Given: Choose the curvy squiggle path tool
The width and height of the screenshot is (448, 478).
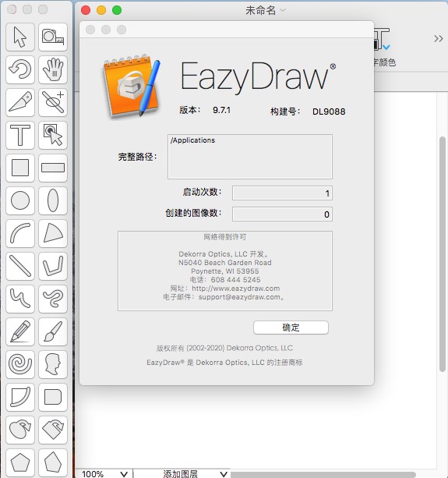Looking at the screenshot, I should 53,299.
